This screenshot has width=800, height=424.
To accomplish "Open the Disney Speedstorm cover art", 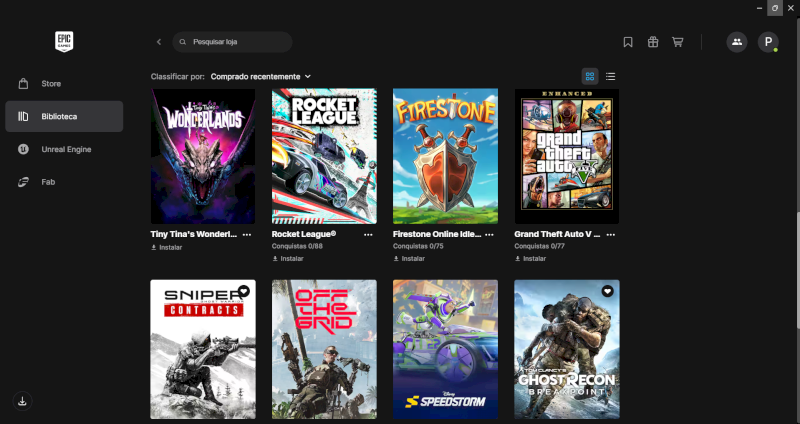I will coord(445,350).
